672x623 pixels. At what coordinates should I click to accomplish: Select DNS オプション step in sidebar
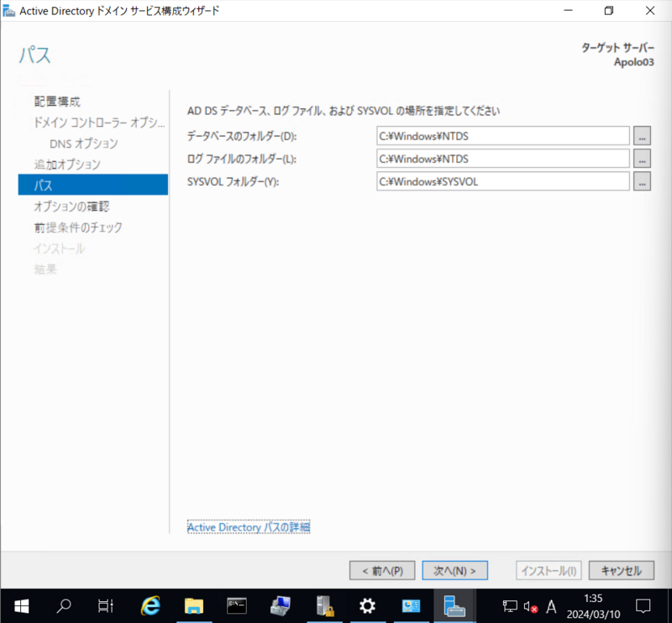(x=83, y=144)
